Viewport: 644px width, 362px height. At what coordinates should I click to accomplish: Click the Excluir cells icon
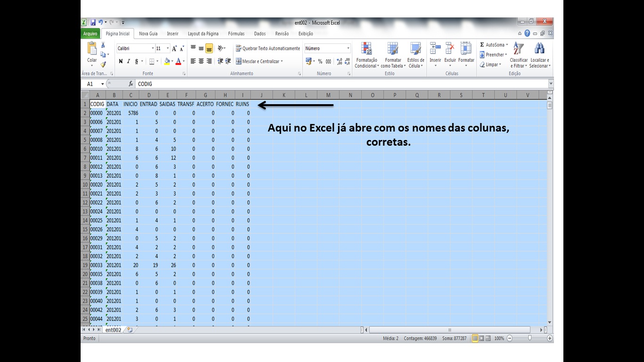(x=450, y=49)
